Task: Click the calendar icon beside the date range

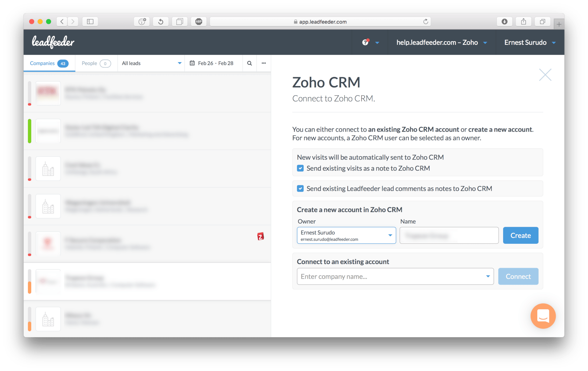Action: click(192, 63)
